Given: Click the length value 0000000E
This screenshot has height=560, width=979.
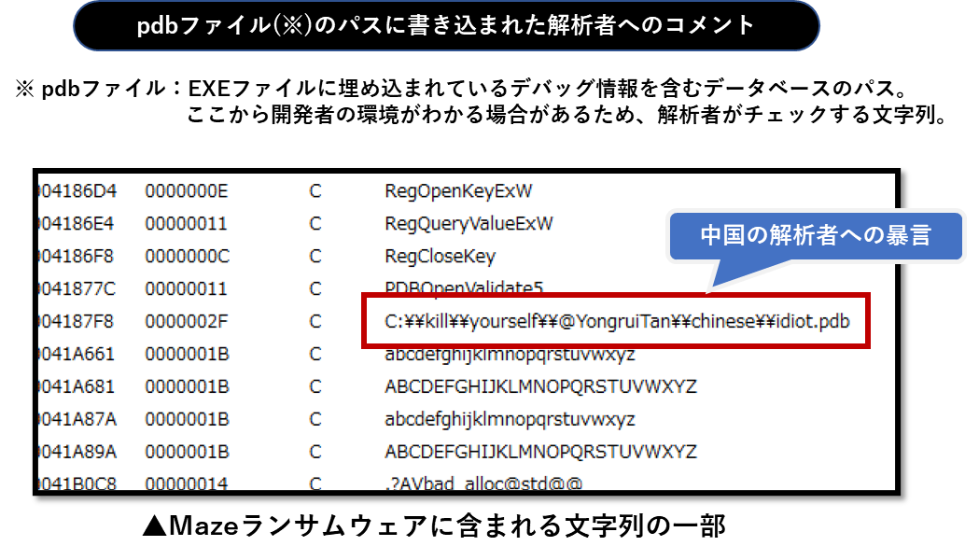Looking at the screenshot, I should [187, 191].
